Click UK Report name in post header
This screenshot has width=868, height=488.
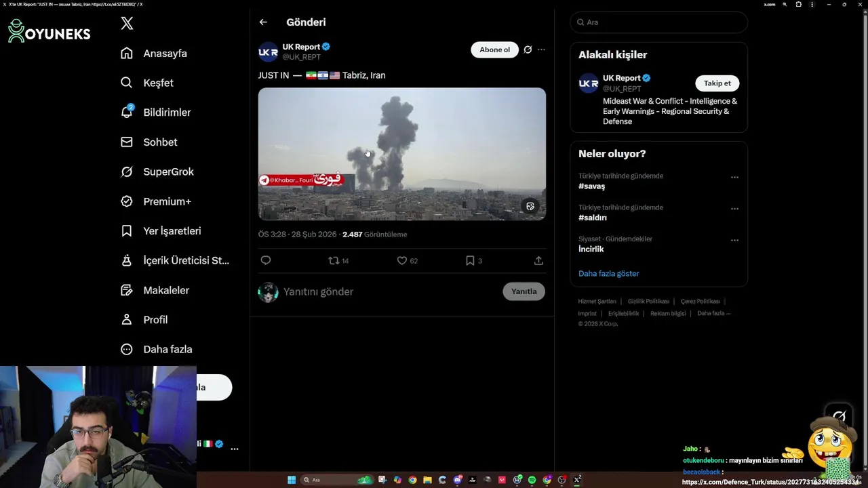301,47
